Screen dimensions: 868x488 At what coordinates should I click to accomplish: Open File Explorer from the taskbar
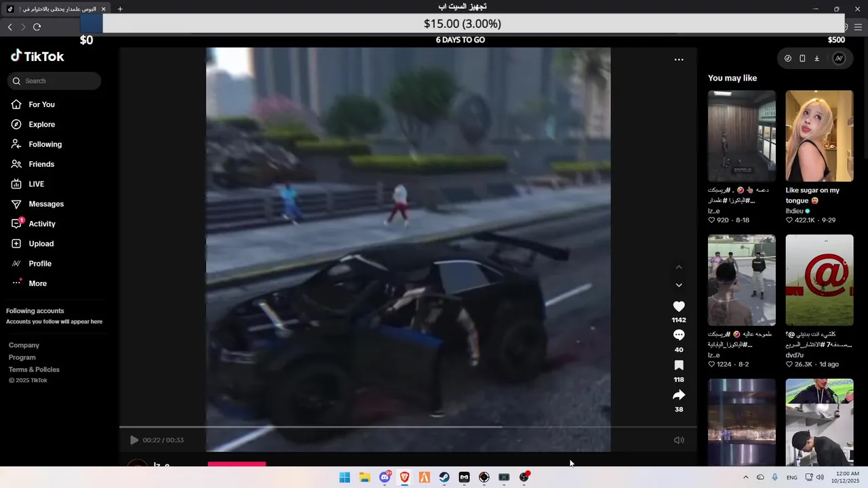[x=365, y=477]
